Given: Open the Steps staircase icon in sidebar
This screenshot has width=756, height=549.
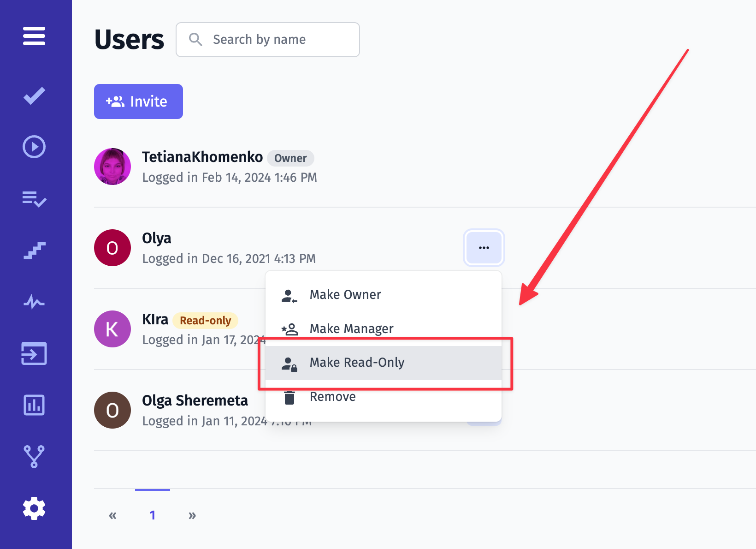Looking at the screenshot, I should click(34, 251).
